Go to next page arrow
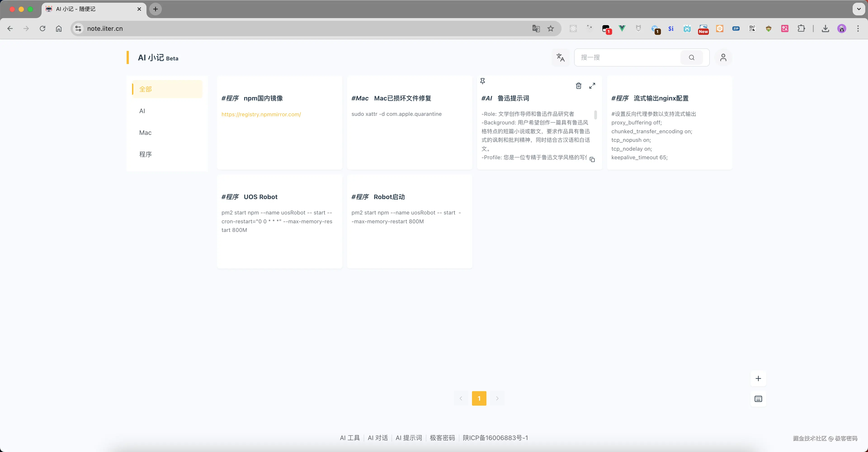The image size is (868, 452). [497, 398]
